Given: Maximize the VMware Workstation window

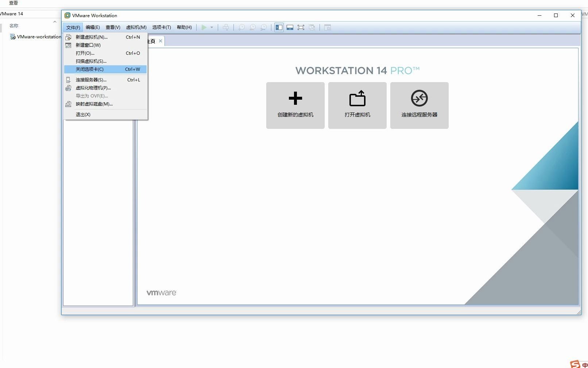Looking at the screenshot, I should click(556, 15).
